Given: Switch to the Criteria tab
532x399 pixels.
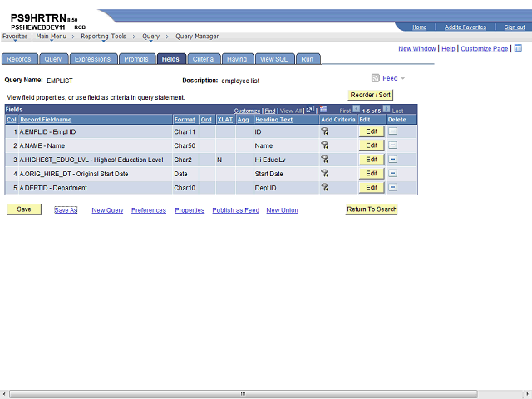Looking at the screenshot, I should pos(202,59).
